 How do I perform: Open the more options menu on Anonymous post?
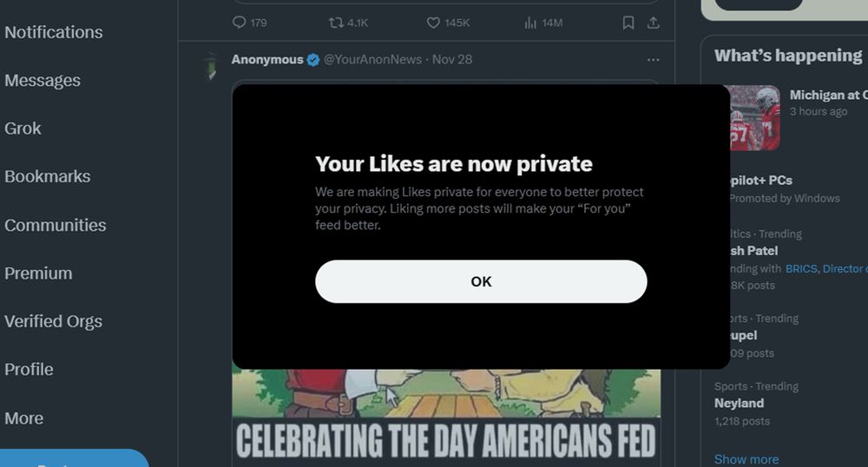pyautogui.click(x=653, y=60)
